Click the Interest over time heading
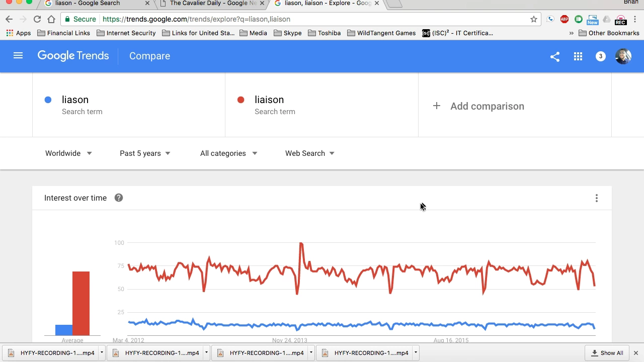The width and height of the screenshot is (644, 362). tap(75, 198)
